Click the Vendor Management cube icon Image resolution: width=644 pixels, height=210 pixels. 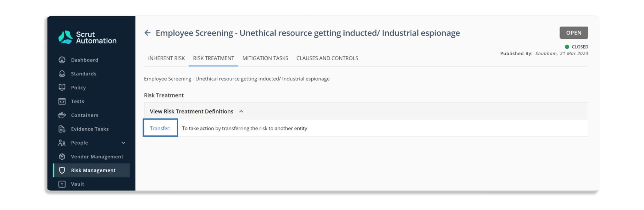[x=62, y=157]
